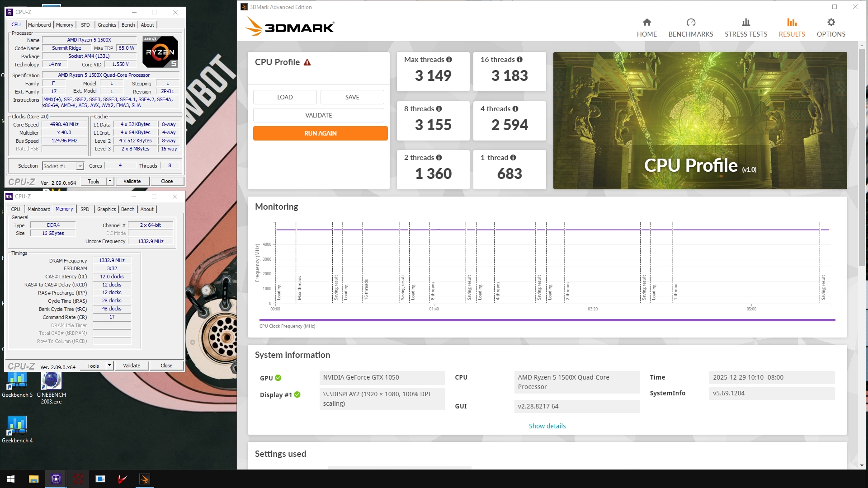Open Tools dropdown arrow in upper CPU-Z
This screenshot has width=868, height=488.
click(110, 181)
